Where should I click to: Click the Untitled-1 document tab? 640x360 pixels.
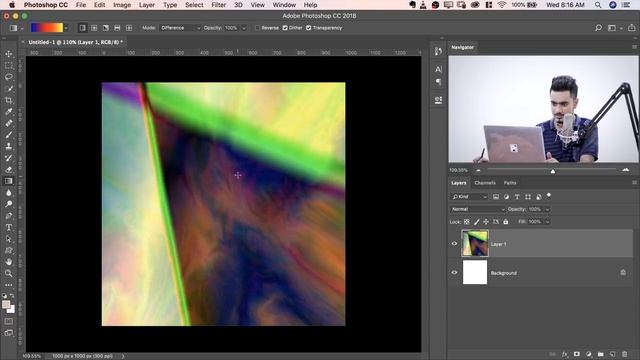pos(75,42)
